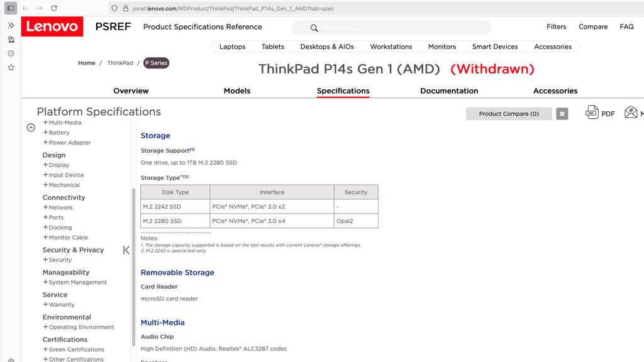Expand Operating Environment item
The image size is (644, 362).
(79, 327)
